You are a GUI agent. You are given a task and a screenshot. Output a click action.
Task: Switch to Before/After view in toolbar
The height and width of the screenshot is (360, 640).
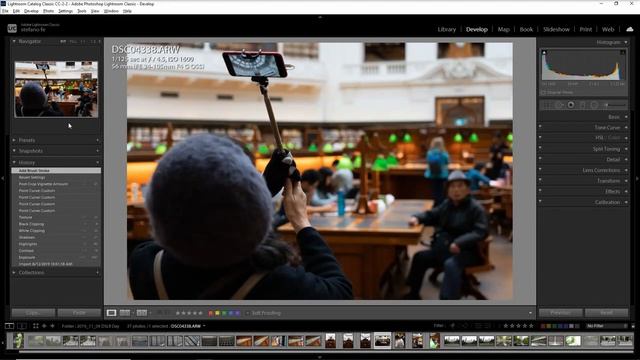142,313
